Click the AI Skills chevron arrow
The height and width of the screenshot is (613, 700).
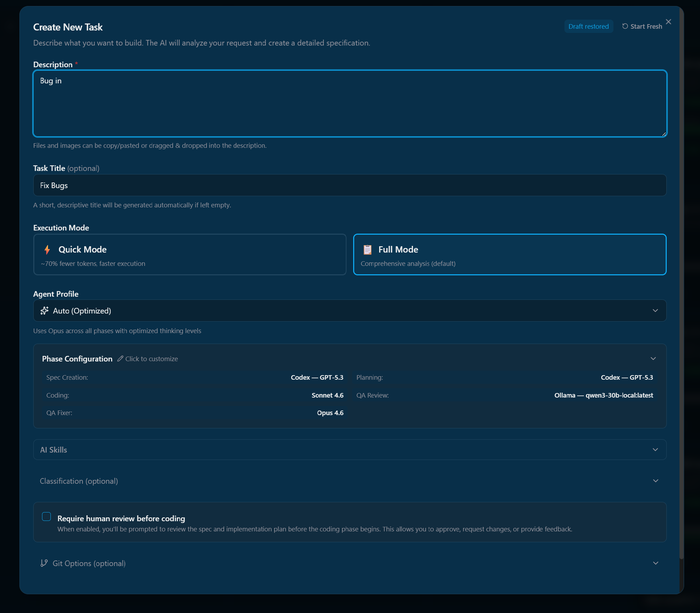(x=655, y=450)
